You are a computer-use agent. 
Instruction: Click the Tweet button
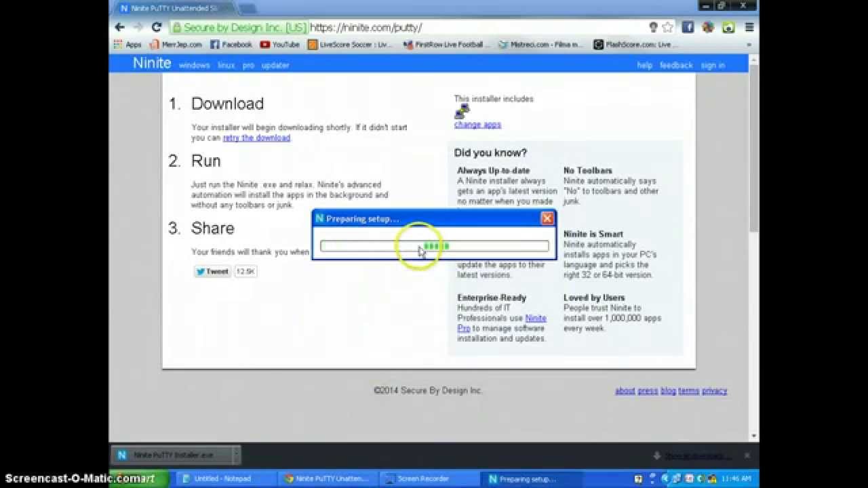click(212, 271)
